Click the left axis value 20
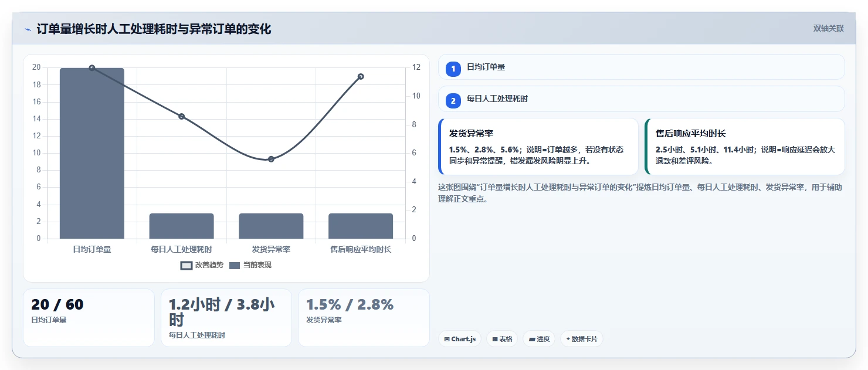This screenshot has height=370, width=868. point(36,67)
